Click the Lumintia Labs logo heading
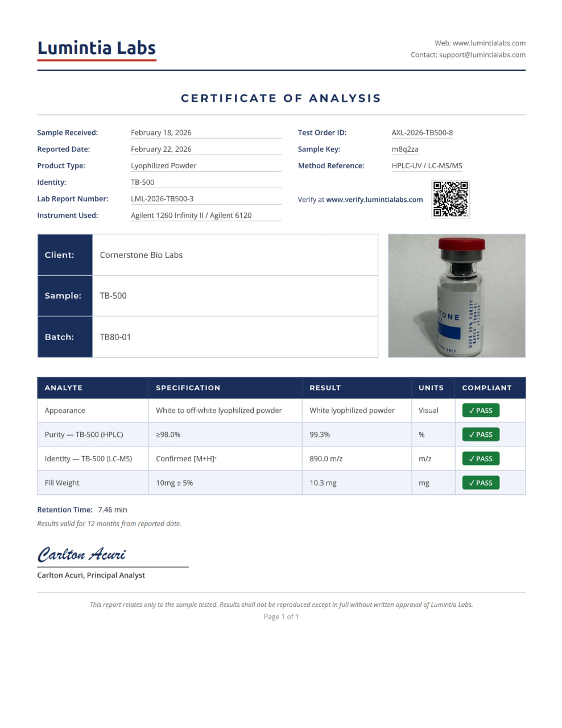Screen dimensions: 562x728 tap(97, 48)
